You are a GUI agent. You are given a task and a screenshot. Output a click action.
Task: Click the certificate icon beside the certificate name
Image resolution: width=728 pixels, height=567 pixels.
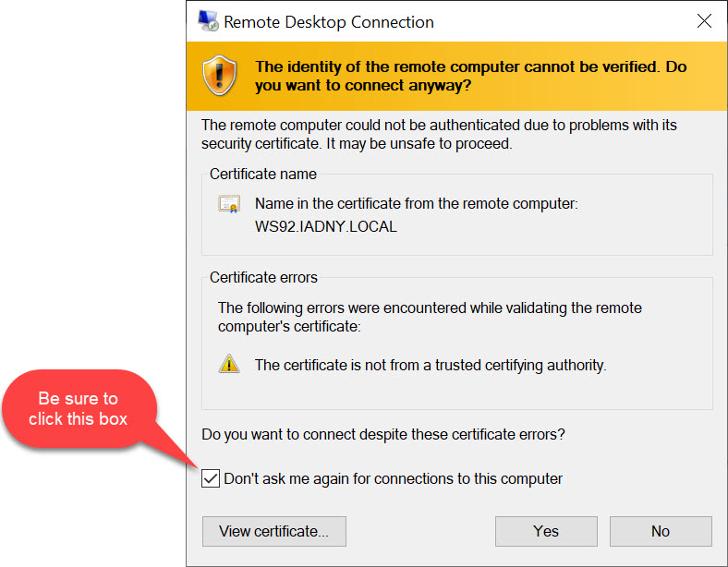(x=229, y=204)
